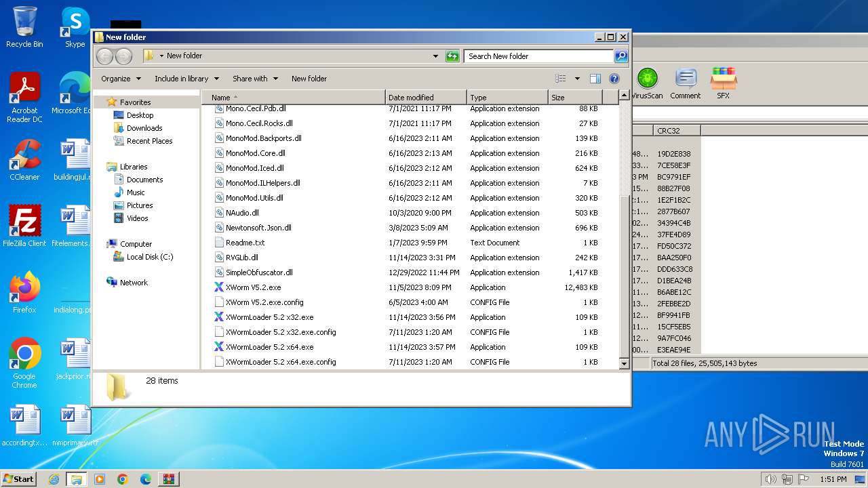Screen dimensions: 868x488
Task: Click the system tray volume icon
Action: pyautogui.click(x=770, y=479)
